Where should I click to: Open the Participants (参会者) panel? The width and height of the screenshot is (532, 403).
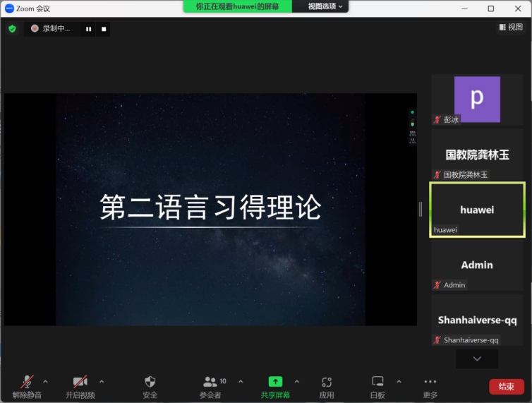211,386
